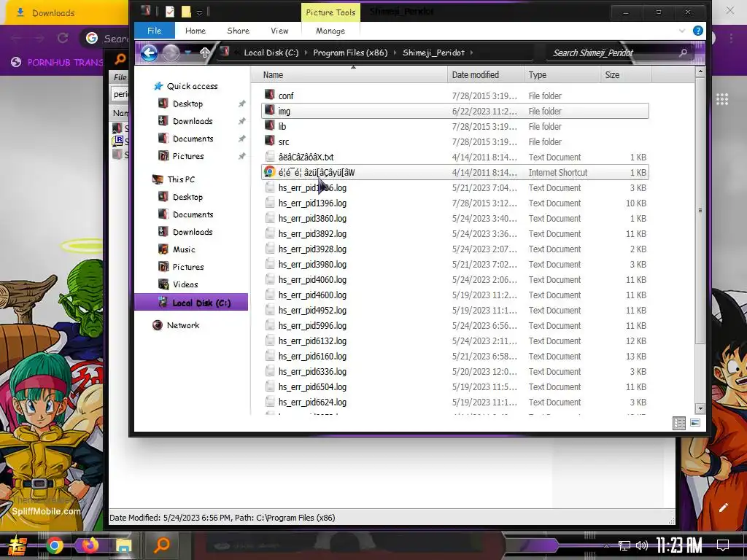Expand arrow after Local Disk (C:) breadcrumb
Screen dimensions: 747x560
(x=306, y=52)
